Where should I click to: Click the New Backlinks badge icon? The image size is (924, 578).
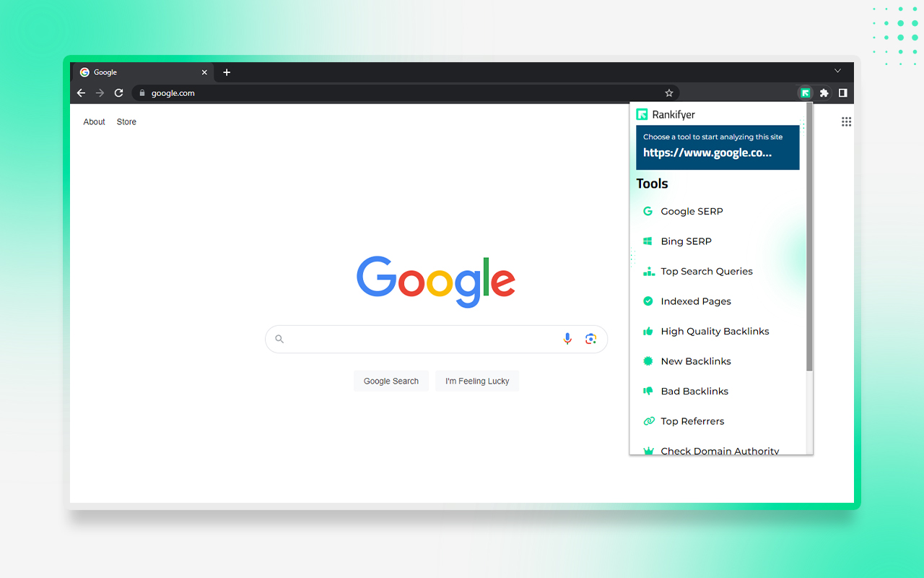pyautogui.click(x=648, y=361)
